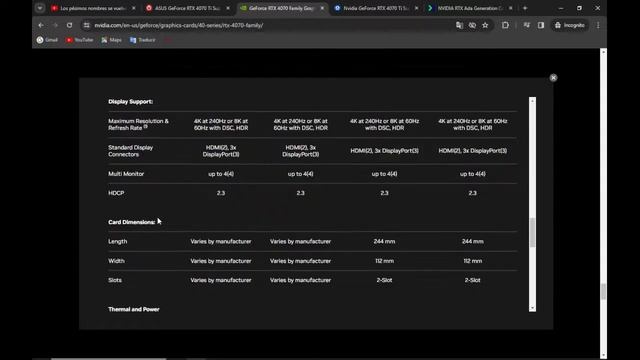Click the 'Multi Monitor' row label

(126, 174)
